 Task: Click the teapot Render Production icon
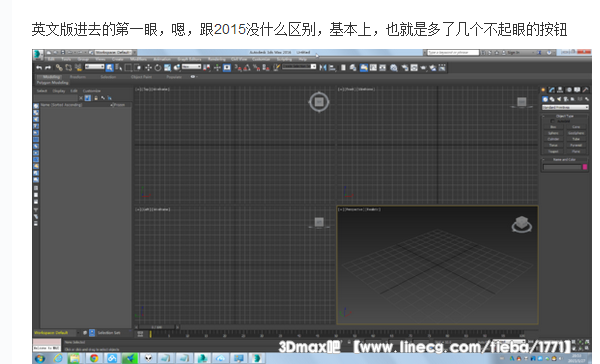[423, 68]
